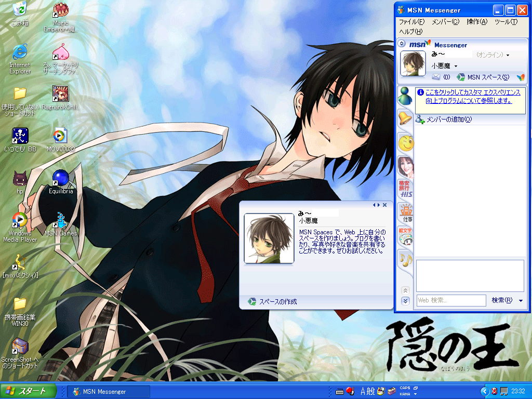The width and height of the screenshot is (532, 399).
Task: Click the contact card avatar picture
Action: click(x=269, y=238)
